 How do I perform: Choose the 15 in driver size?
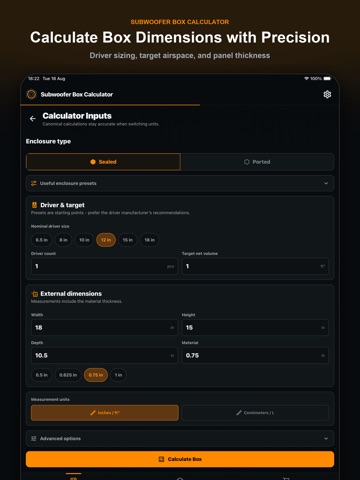pos(128,240)
